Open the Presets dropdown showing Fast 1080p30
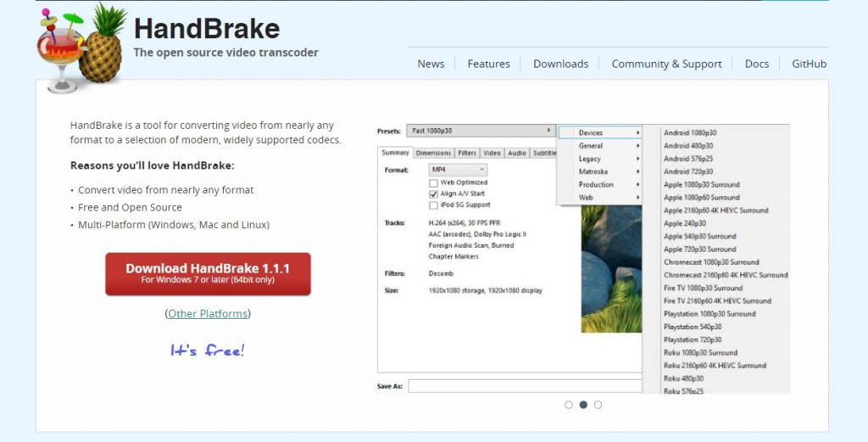This screenshot has height=442, width=868. (x=480, y=131)
